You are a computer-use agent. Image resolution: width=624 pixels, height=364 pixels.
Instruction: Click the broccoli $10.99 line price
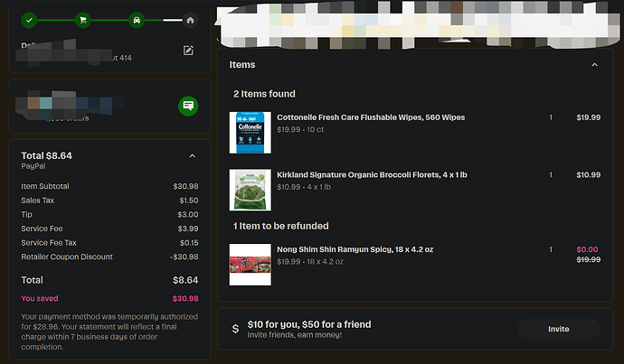click(x=589, y=175)
